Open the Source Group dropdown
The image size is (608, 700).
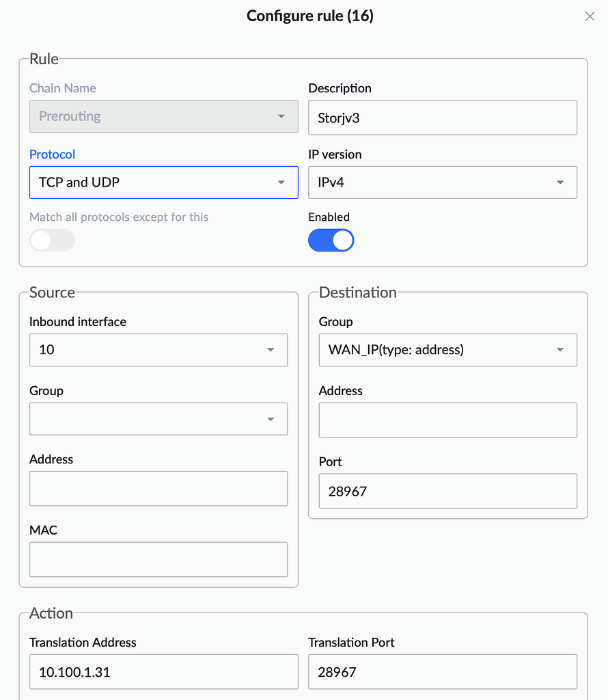click(x=158, y=418)
